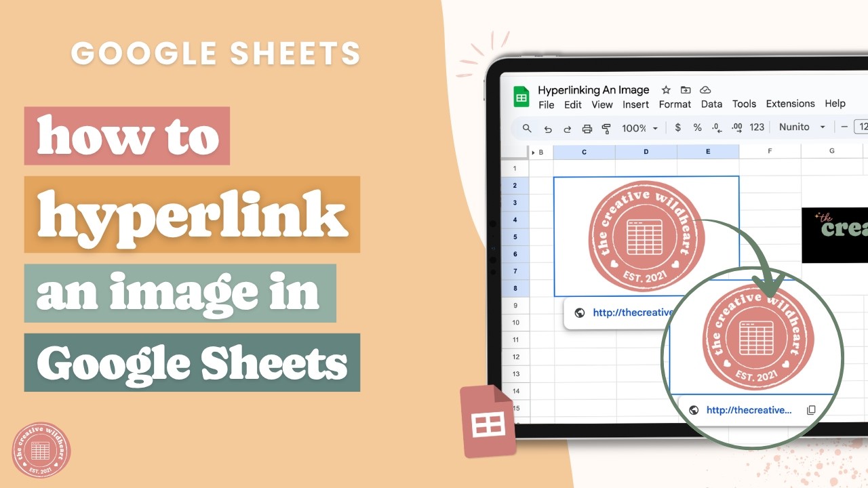Click the copy link icon in magnified circle
The image size is (868, 488).
811,410
